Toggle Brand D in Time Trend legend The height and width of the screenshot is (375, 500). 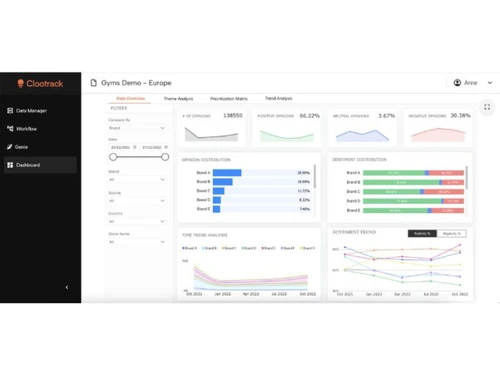tap(249, 248)
